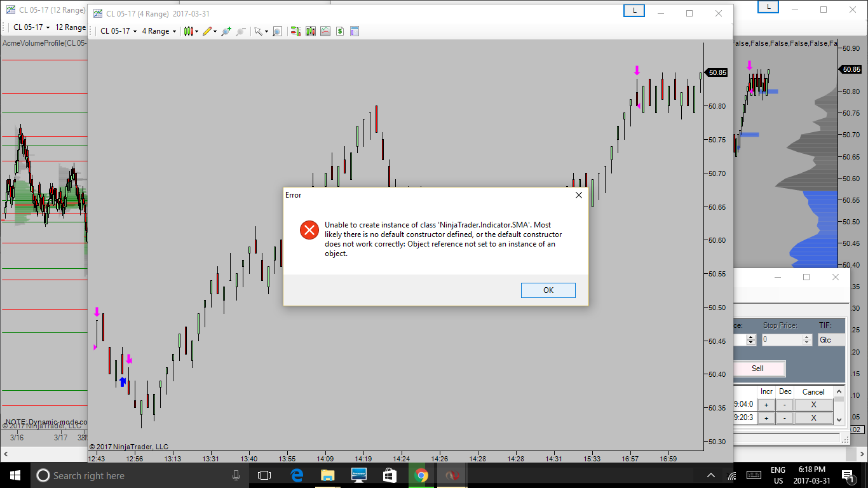Screen dimensions: 868x488
Task: Open the Microsoft Store taskbar icon
Action: coord(390,475)
